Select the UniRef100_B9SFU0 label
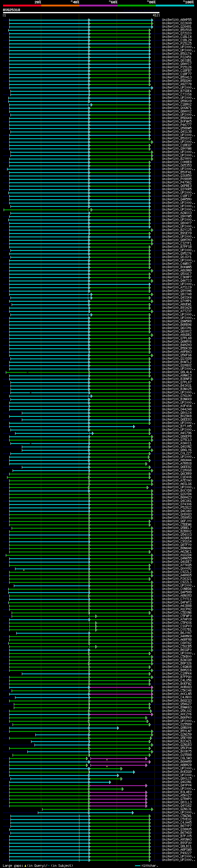This screenshot has width=197, height=868. pos(177,843)
